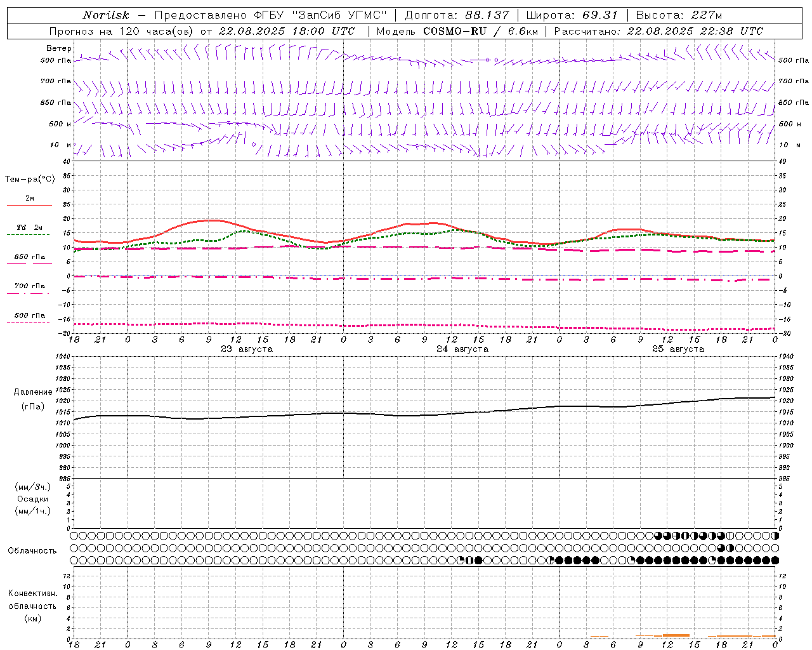The width and height of the screenshot is (812, 650).
Task: Click the left "700 гПа" wind level label
Action: [56, 81]
